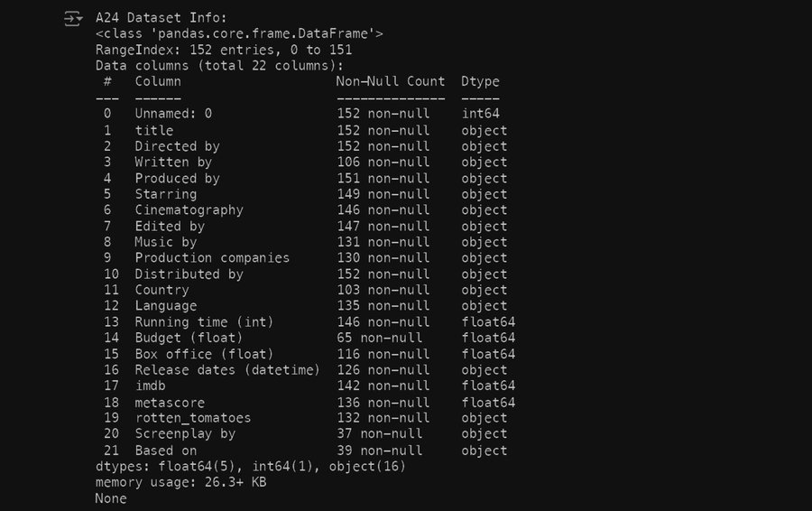Click the pandas DataFrame class line

click(239, 34)
